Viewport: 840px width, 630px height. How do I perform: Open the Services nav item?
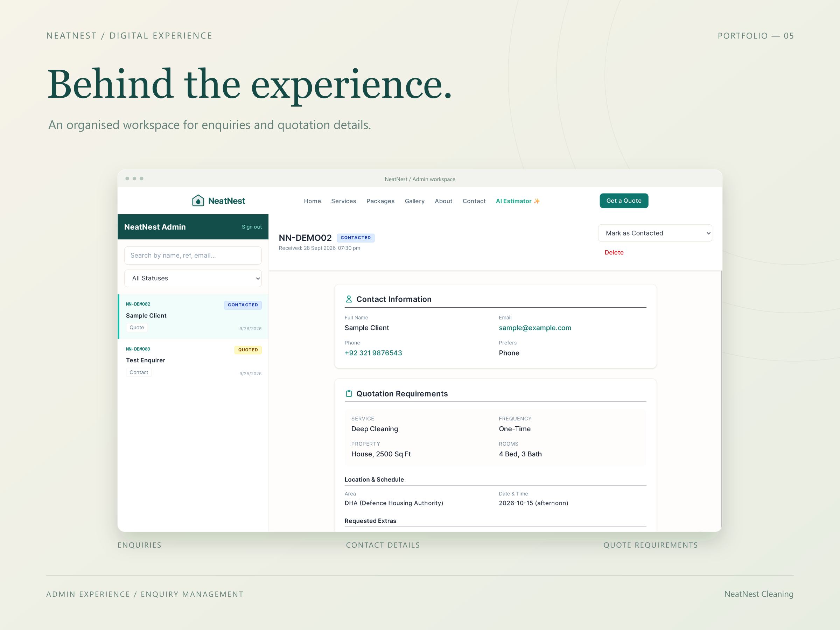[343, 201]
